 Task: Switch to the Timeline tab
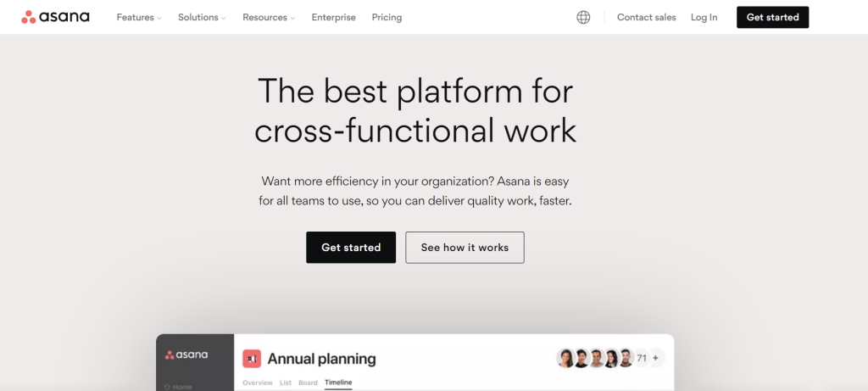(338, 383)
